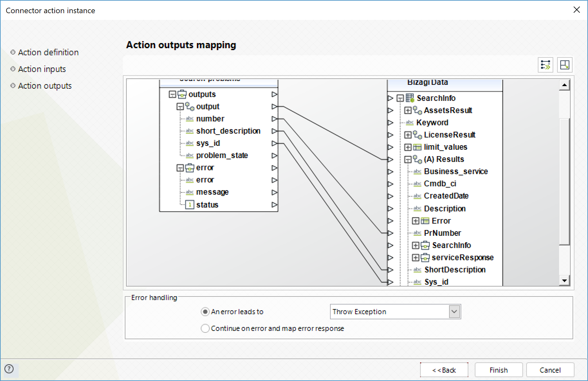This screenshot has height=381, width=588.
Task: Select 'Continue on error and map error response'
Action: (x=205, y=328)
